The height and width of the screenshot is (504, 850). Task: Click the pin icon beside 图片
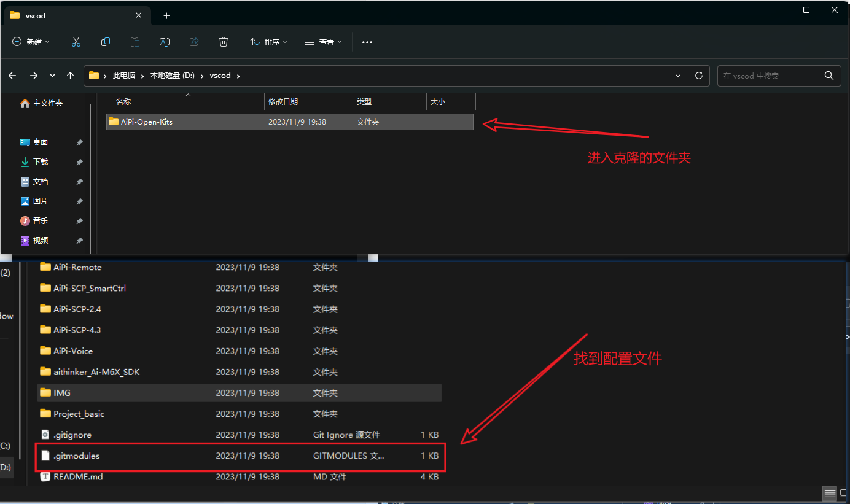pos(79,201)
